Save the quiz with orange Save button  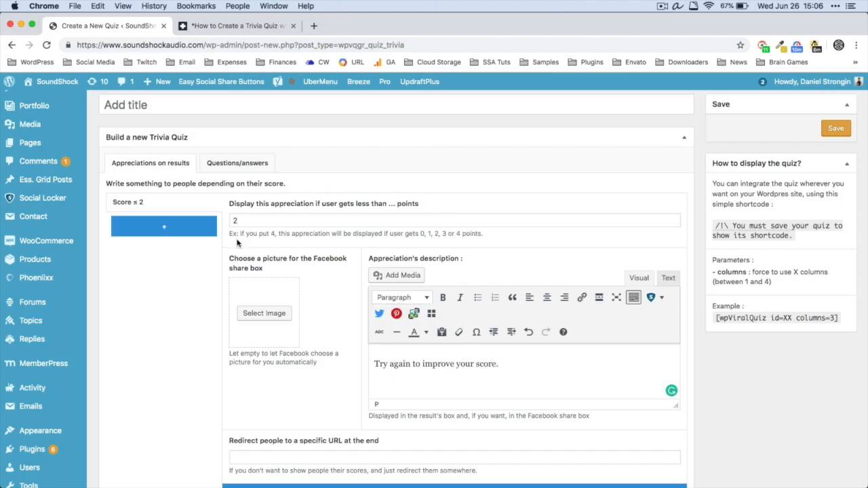[x=835, y=128]
